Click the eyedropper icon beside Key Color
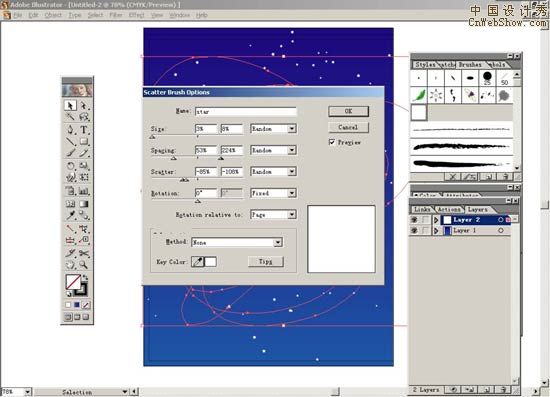Viewport: 550px width, 397px height. pos(197,262)
